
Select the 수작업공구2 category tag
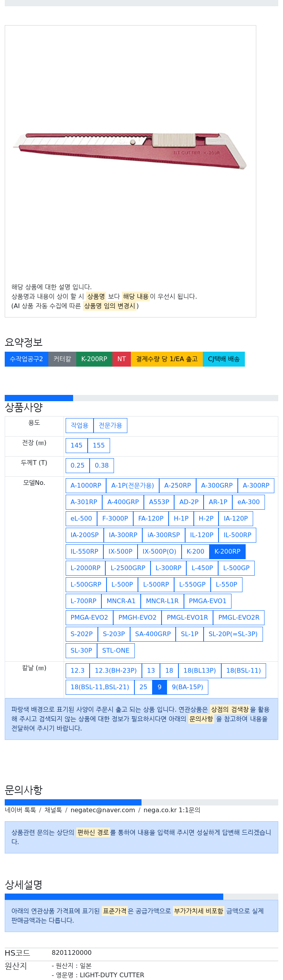click(26, 359)
